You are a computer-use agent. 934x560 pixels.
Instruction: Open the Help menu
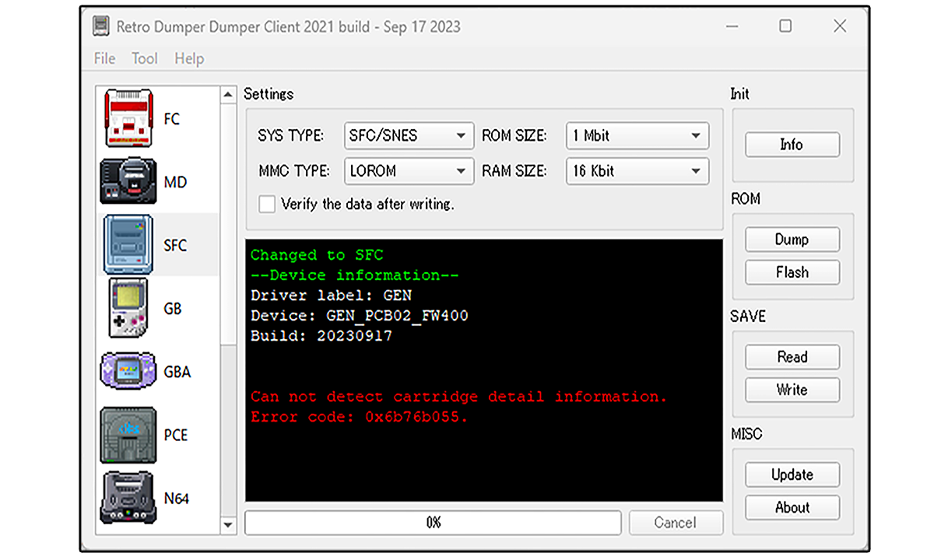pos(189,58)
